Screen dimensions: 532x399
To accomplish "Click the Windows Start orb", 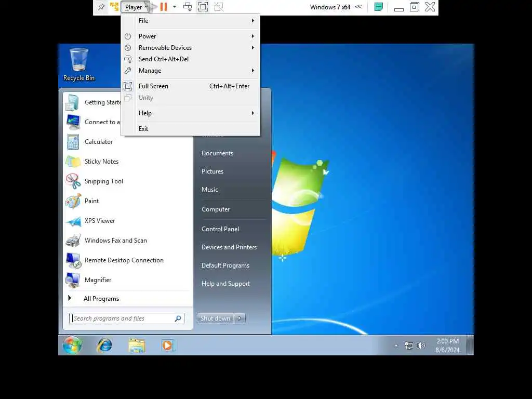I will pos(72,345).
